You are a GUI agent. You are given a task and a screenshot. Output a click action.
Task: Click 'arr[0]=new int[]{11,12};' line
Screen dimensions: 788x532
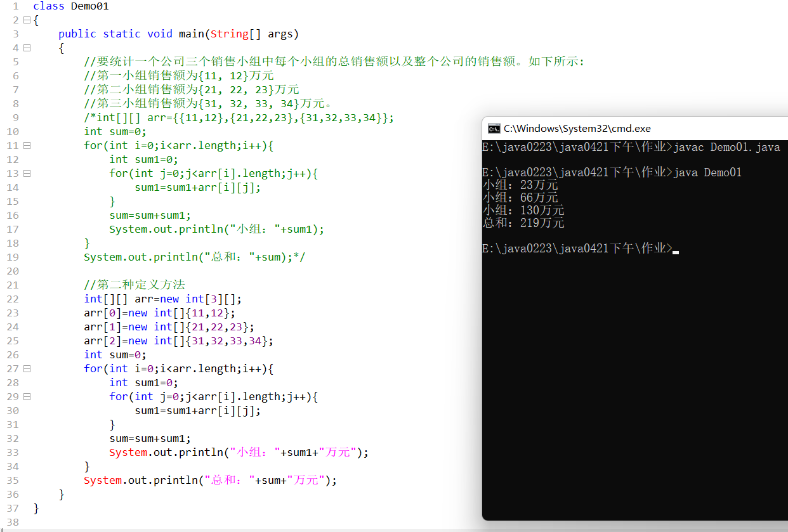(x=160, y=313)
